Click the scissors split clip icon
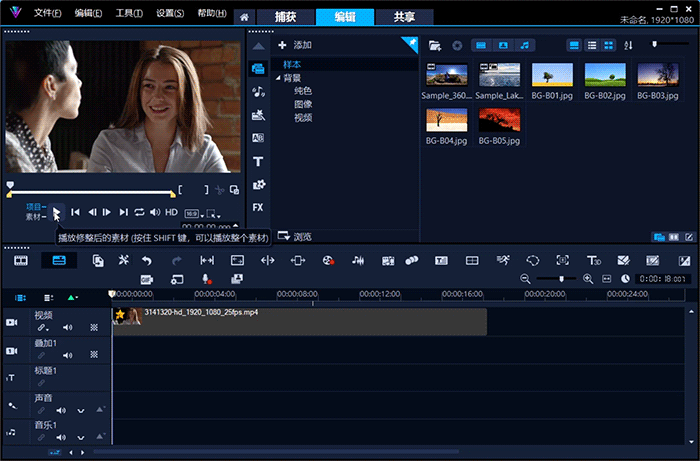 click(219, 190)
